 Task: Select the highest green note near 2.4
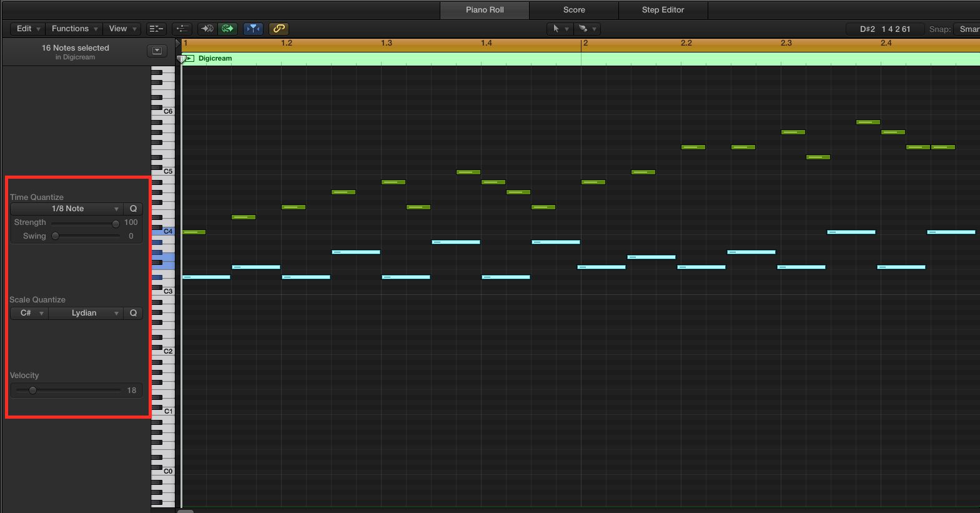tap(868, 122)
